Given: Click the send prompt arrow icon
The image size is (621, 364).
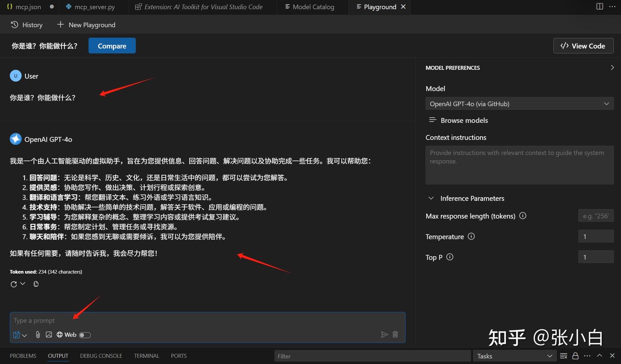Looking at the screenshot, I should [384, 334].
